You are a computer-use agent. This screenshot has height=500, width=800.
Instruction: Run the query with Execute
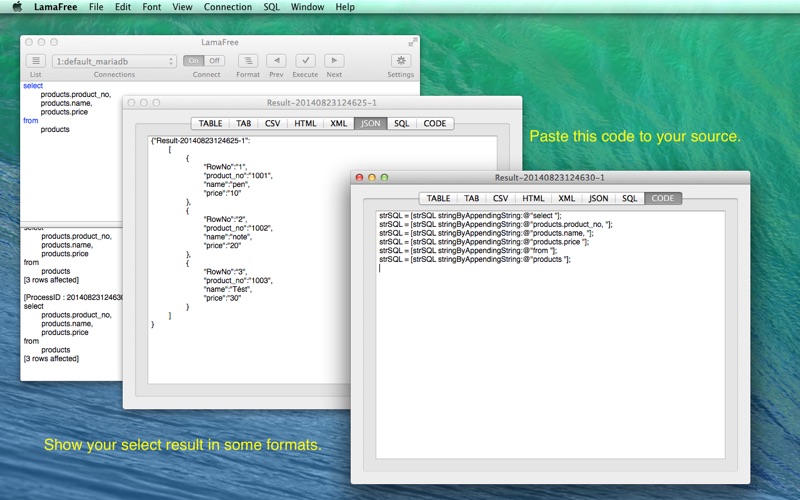click(x=305, y=61)
